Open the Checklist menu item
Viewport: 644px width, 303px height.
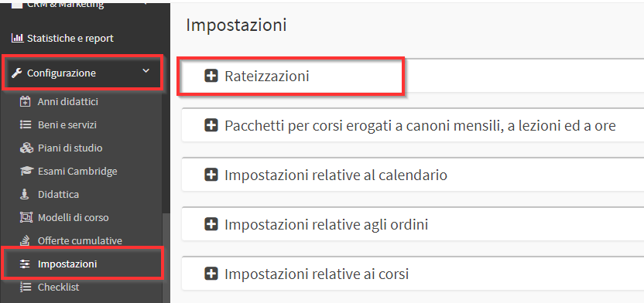58,287
